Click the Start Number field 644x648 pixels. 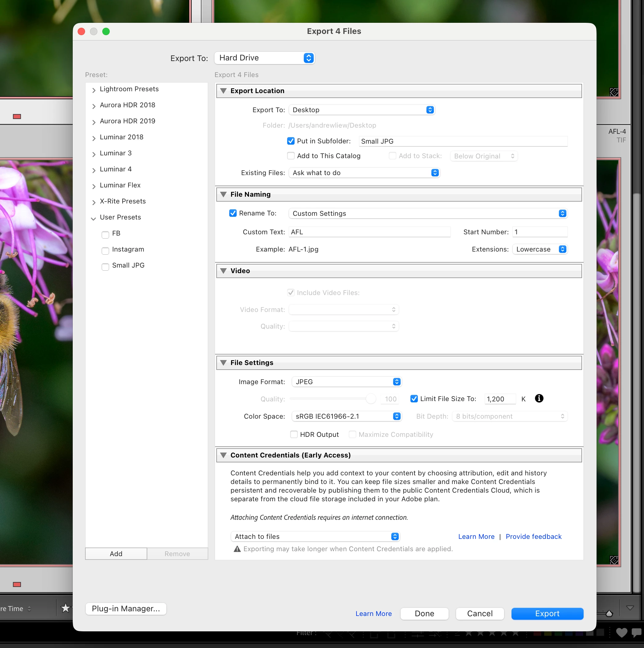(540, 232)
